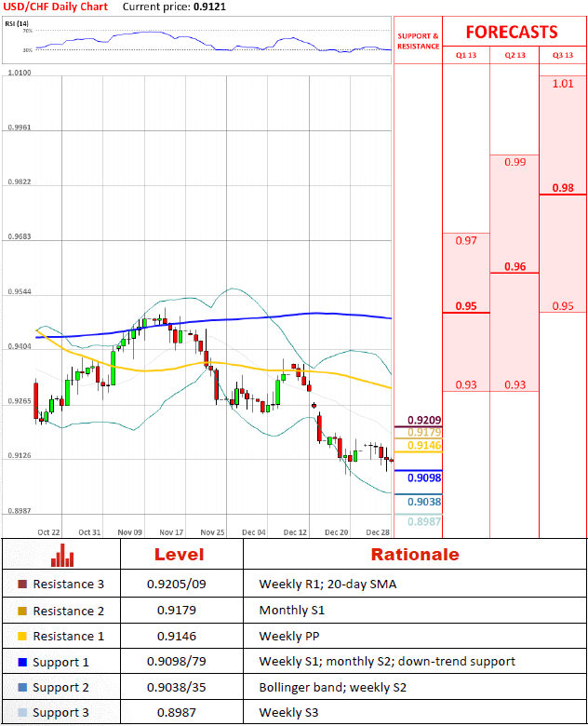The width and height of the screenshot is (588, 726).
Task: Click Support 3 light-blue color swatch
Action: 22,712
